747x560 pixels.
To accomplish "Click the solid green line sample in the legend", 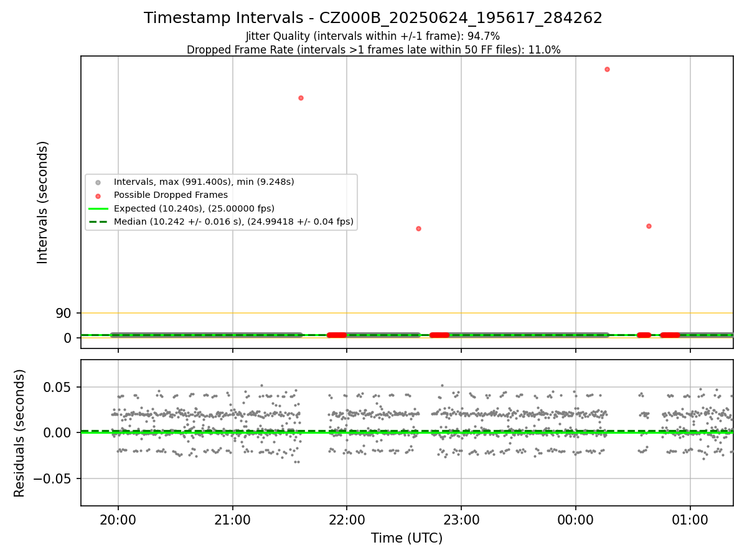I will click(x=98, y=208).
